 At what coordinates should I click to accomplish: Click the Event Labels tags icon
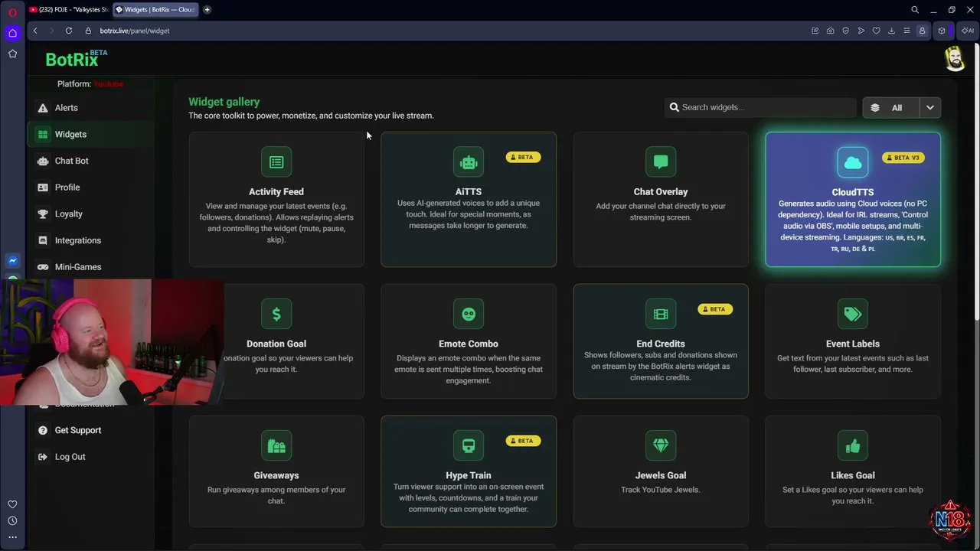pos(853,314)
